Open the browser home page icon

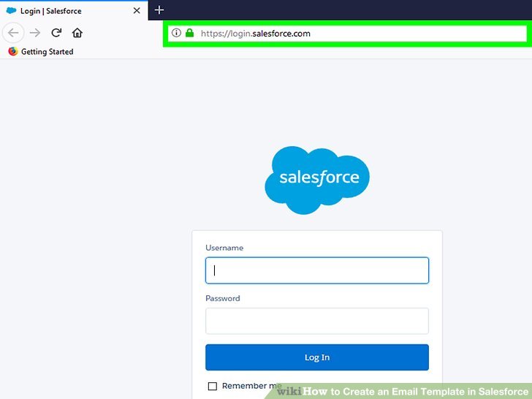(77, 33)
